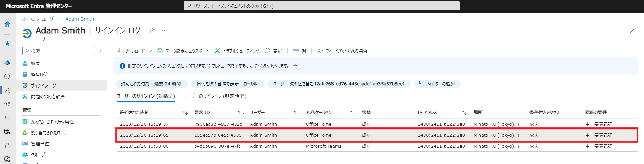
Task: Click フィードバックがある場合 feedback button
Action: pyautogui.click(x=342, y=51)
